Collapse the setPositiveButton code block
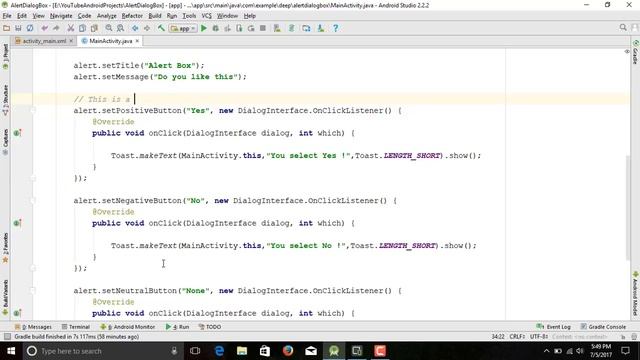 click(x=33, y=110)
